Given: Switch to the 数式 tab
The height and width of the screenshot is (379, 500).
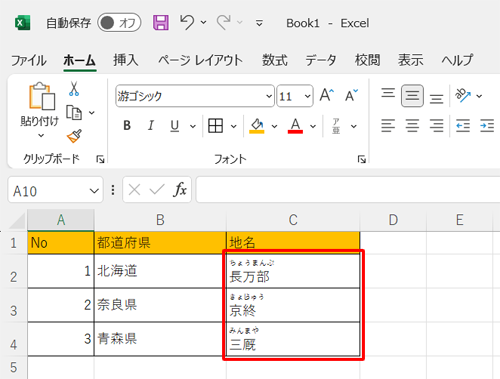Looking at the screenshot, I should click(274, 60).
